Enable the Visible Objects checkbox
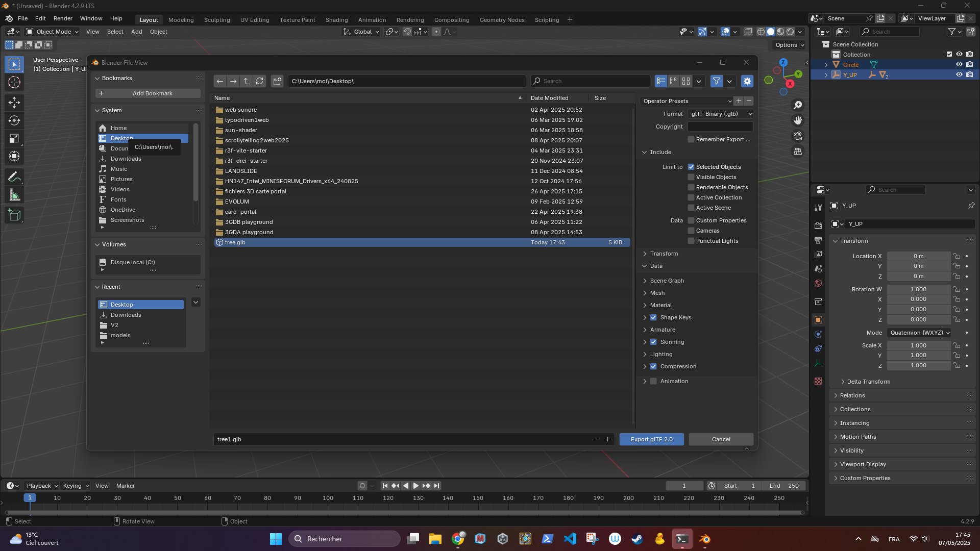The image size is (980, 551). (691, 177)
